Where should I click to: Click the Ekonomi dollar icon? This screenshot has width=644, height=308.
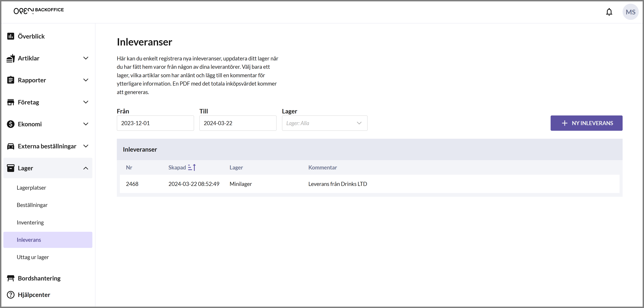click(x=11, y=124)
